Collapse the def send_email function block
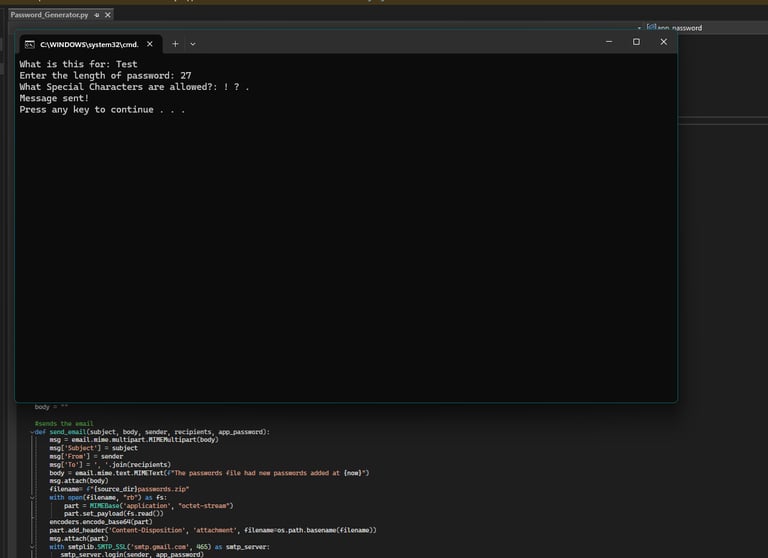 pos(32,432)
